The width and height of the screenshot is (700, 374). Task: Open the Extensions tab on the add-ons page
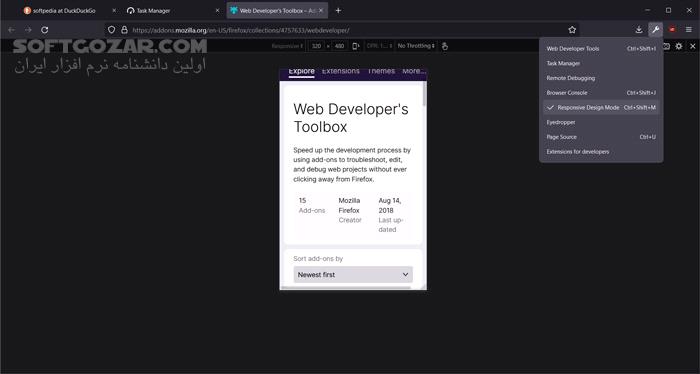pyautogui.click(x=341, y=71)
